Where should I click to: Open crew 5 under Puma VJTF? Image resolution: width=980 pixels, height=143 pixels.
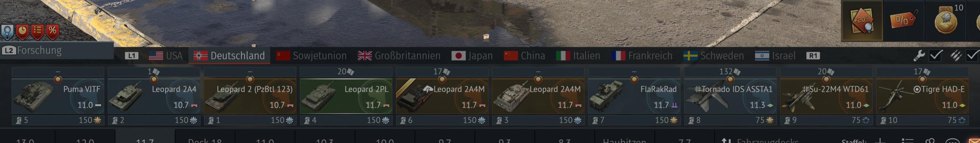tap(58, 120)
